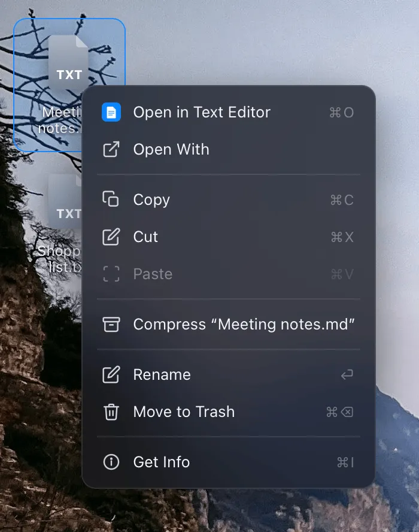The height and width of the screenshot is (532, 419).
Task: Choose Get Info from the context menu
Action: (229, 462)
